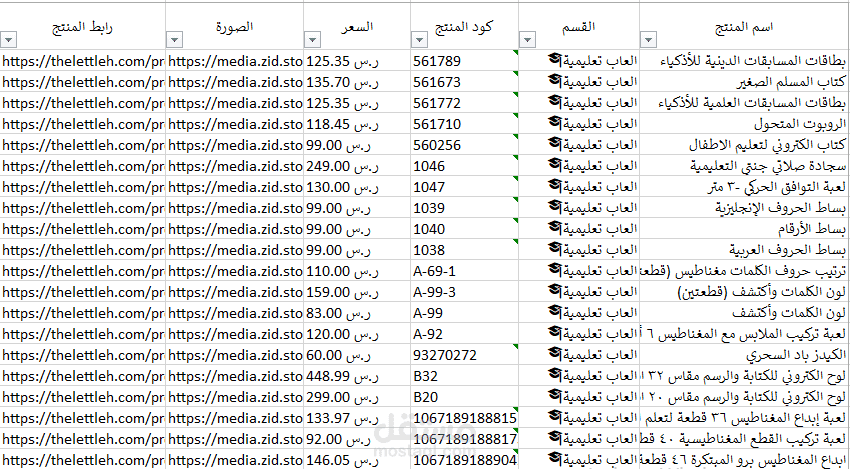Select product code cell 1047
Viewport: 850px width, 469px height.
pyautogui.click(x=465, y=187)
